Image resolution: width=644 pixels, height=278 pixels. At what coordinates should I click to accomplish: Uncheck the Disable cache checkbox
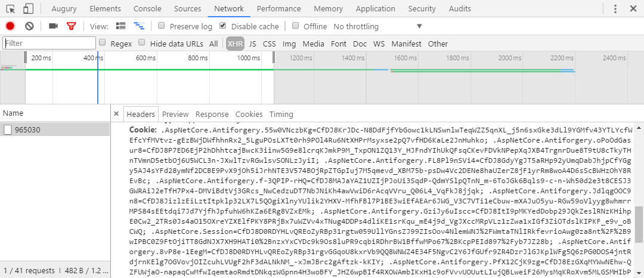223,26
